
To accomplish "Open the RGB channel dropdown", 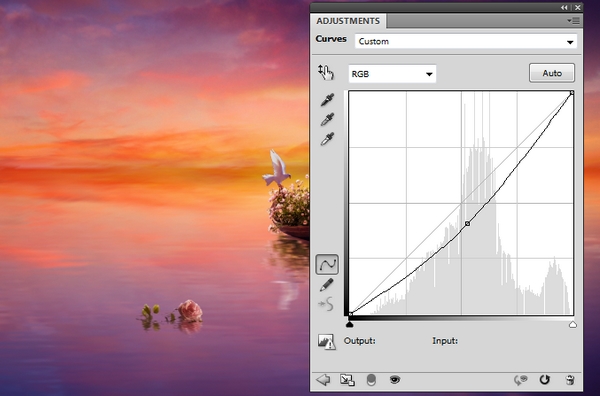I will (x=392, y=74).
